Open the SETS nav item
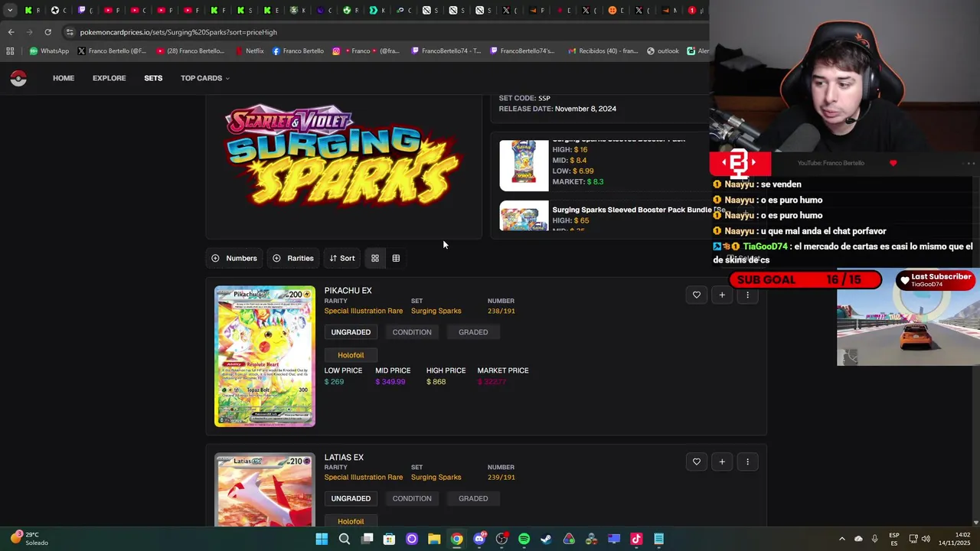Viewport: 980px width, 551px height. point(153,78)
